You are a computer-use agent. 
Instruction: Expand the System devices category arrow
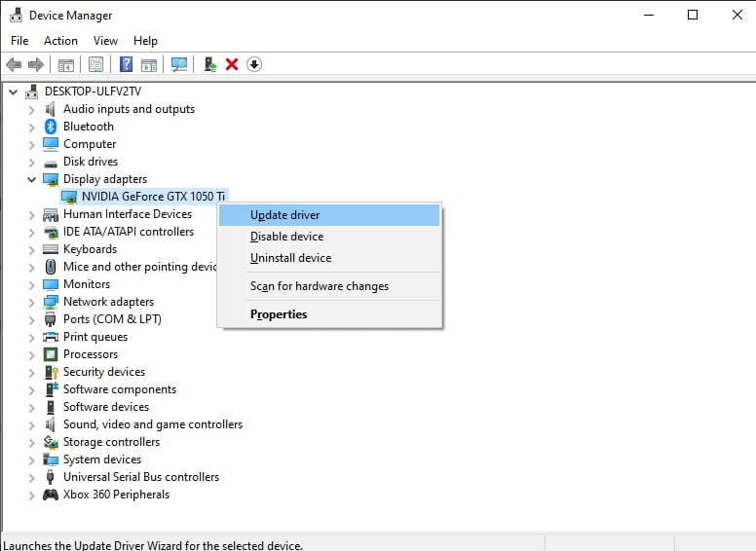coord(32,459)
